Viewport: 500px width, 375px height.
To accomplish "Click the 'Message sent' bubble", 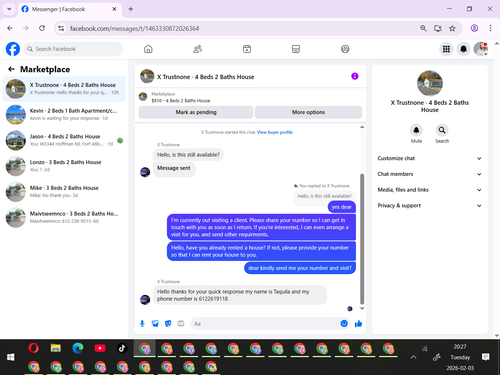I will pos(174,168).
